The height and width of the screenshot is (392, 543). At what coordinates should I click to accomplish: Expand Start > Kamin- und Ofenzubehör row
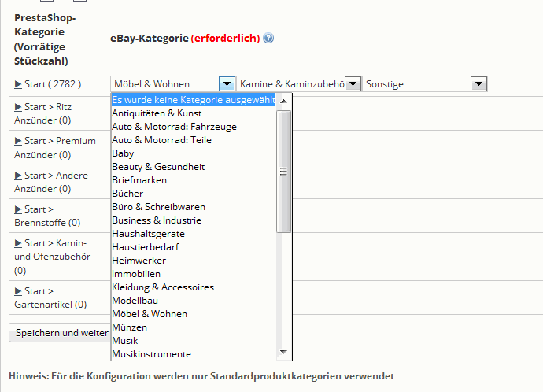(x=18, y=243)
